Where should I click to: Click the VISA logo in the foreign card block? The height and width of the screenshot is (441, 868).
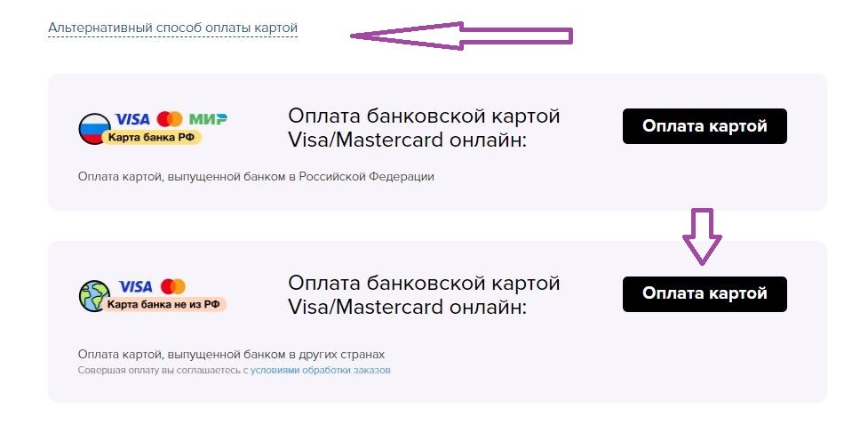click(x=135, y=286)
